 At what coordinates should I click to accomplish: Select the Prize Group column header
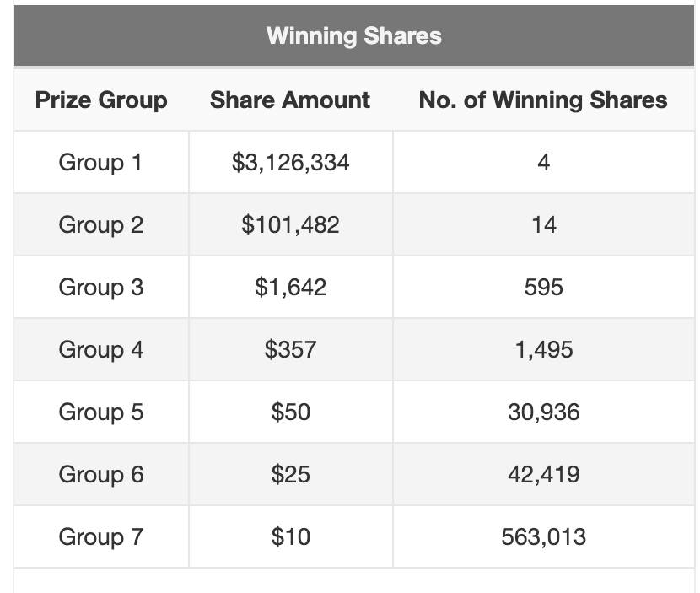pyautogui.click(x=101, y=100)
